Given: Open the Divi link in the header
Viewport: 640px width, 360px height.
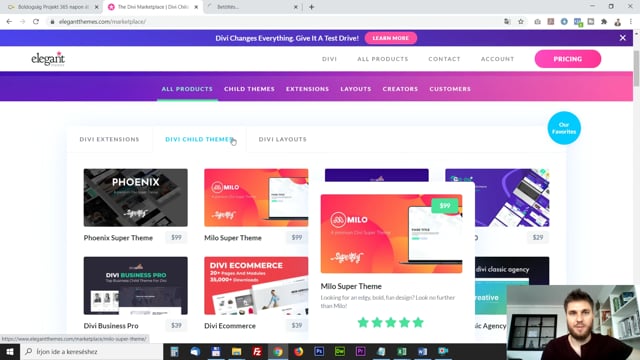Looking at the screenshot, I should (x=329, y=59).
